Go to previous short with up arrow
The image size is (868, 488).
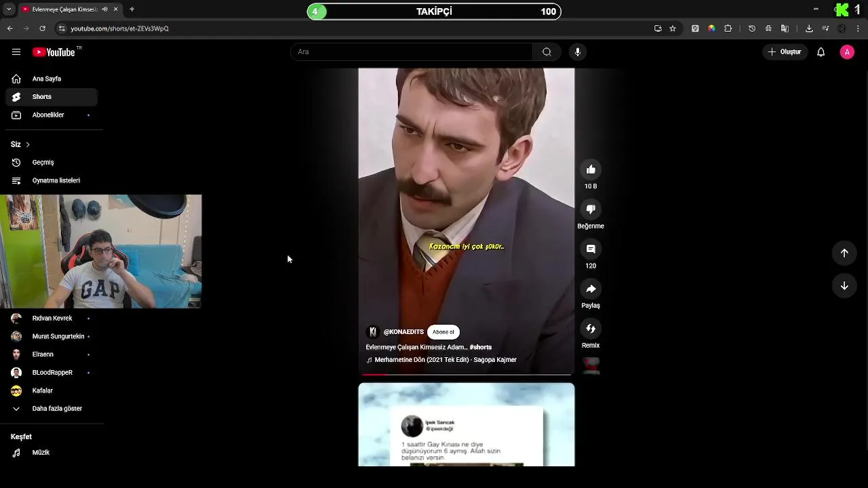844,253
